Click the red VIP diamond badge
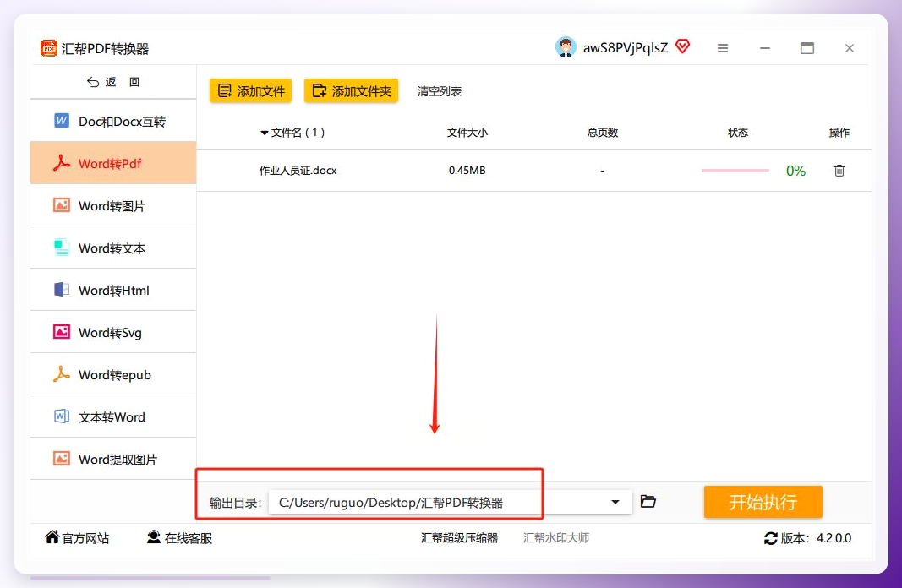Image resolution: width=902 pixels, height=588 pixels. [x=682, y=46]
